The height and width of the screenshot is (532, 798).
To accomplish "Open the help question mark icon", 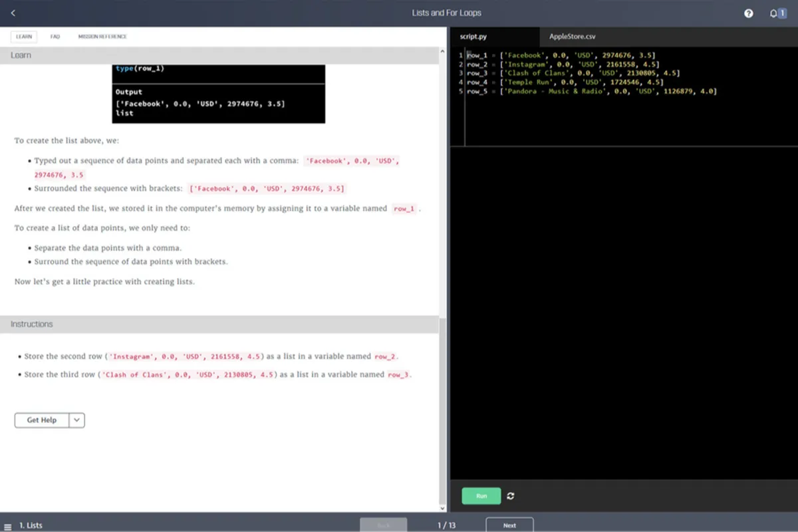I will [749, 13].
